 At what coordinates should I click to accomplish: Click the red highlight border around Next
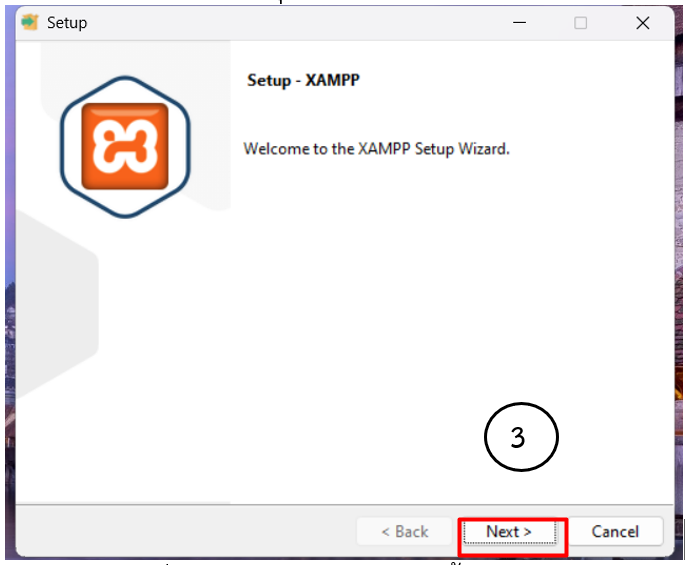513,555
